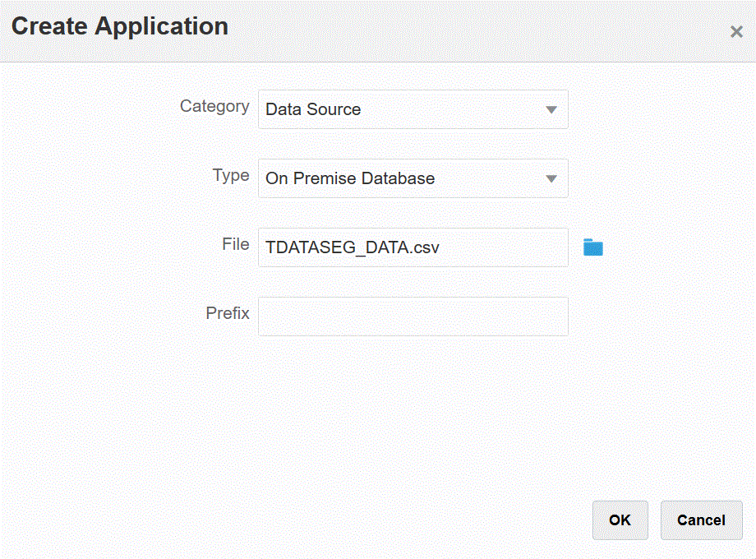Close the Create Application dialog with X
Image resolution: width=756 pixels, height=559 pixels.
pos(736,32)
